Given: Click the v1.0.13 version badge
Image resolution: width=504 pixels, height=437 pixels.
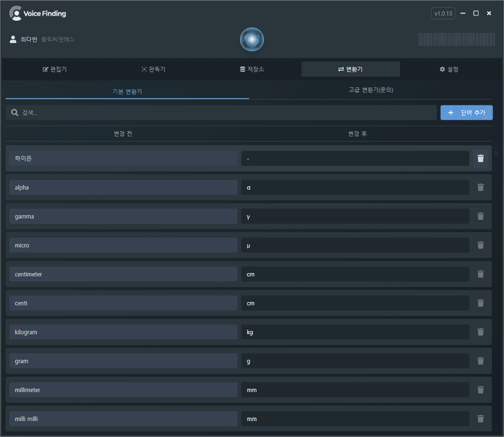Looking at the screenshot, I should click(443, 13).
